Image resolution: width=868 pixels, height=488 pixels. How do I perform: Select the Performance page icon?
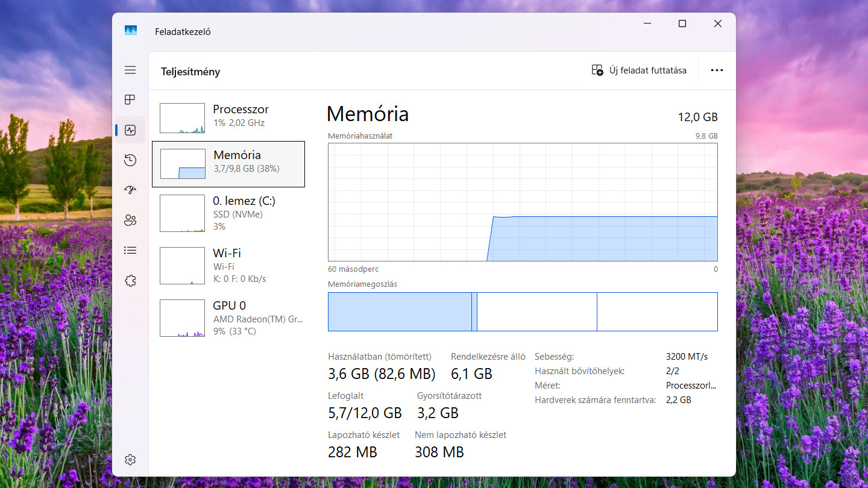[130, 130]
